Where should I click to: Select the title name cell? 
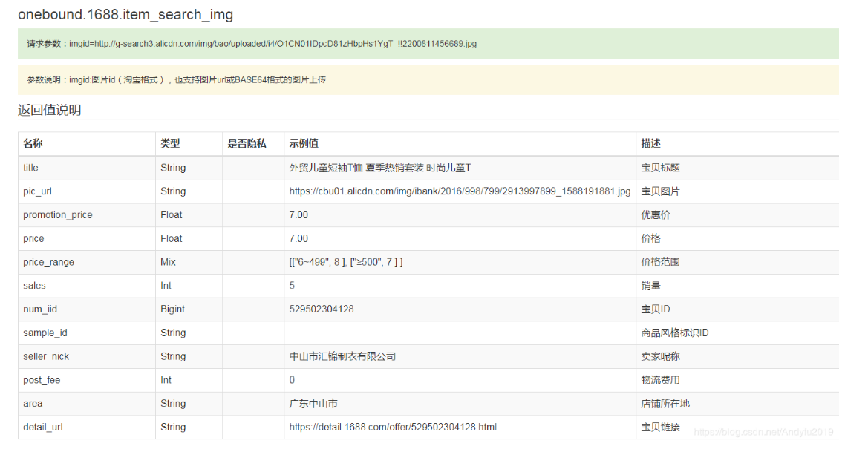tap(87, 168)
